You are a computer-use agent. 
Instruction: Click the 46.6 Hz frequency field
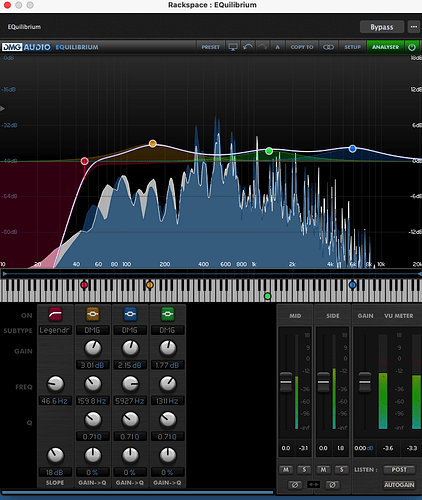pyautogui.click(x=55, y=401)
